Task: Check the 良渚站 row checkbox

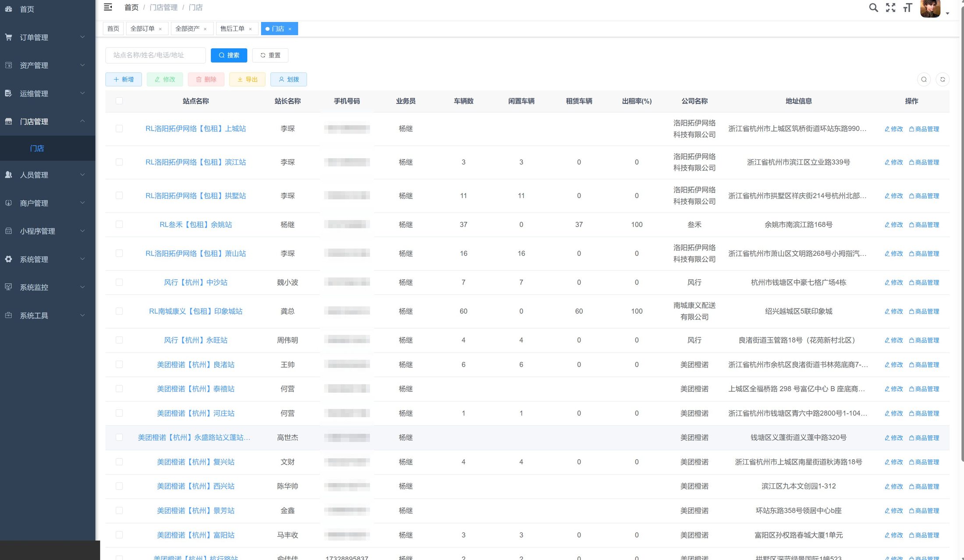Action: (119, 365)
